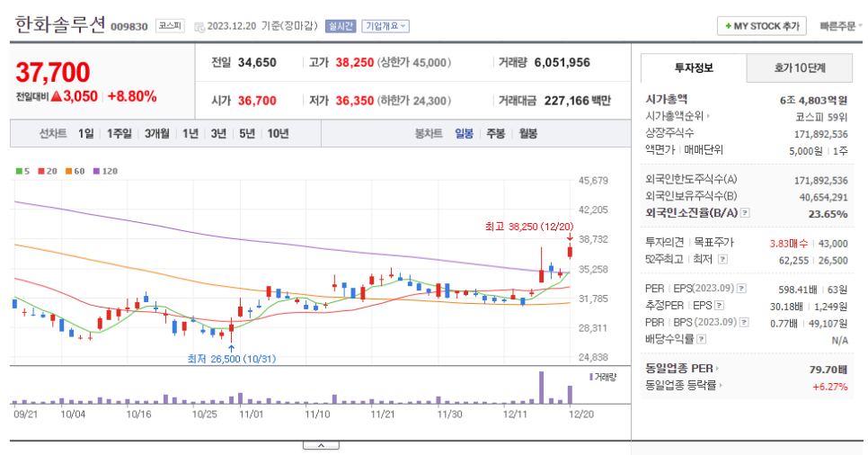Open the 동일업종 등락률 link
Viewport: 868px width, 455px height.
coord(684,385)
